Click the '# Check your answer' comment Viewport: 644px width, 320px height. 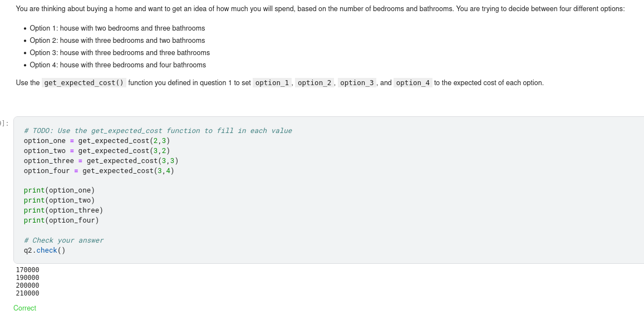tap(63, 240)
